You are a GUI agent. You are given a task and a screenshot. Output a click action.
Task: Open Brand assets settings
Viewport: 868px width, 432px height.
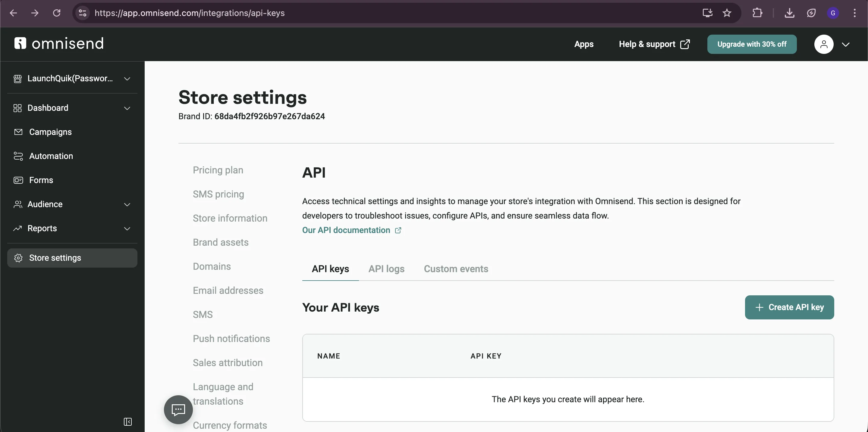[221, 242]
